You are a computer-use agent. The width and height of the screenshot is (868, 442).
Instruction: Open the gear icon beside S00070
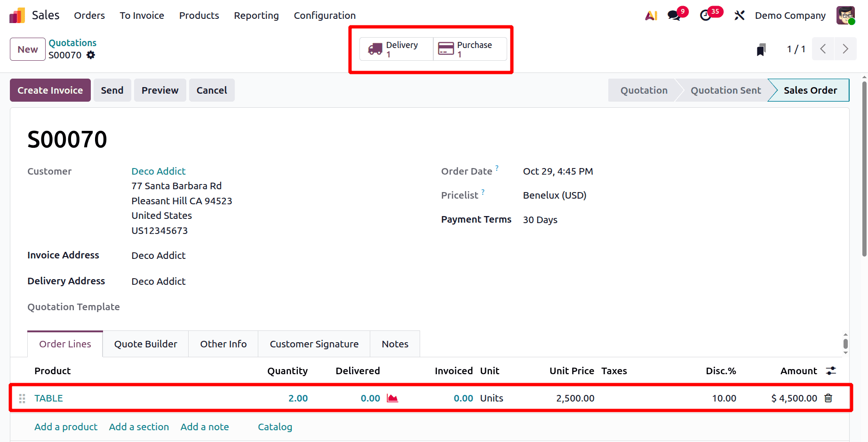(91, 55)
